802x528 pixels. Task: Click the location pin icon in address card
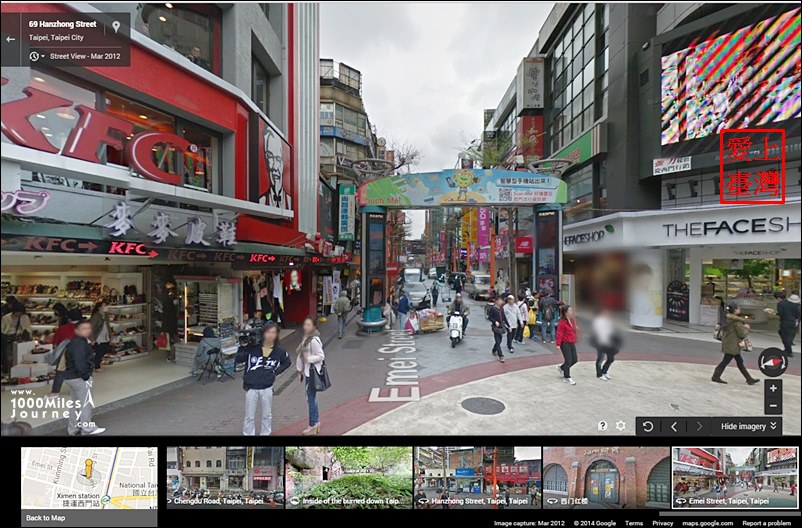coord(116,27)
